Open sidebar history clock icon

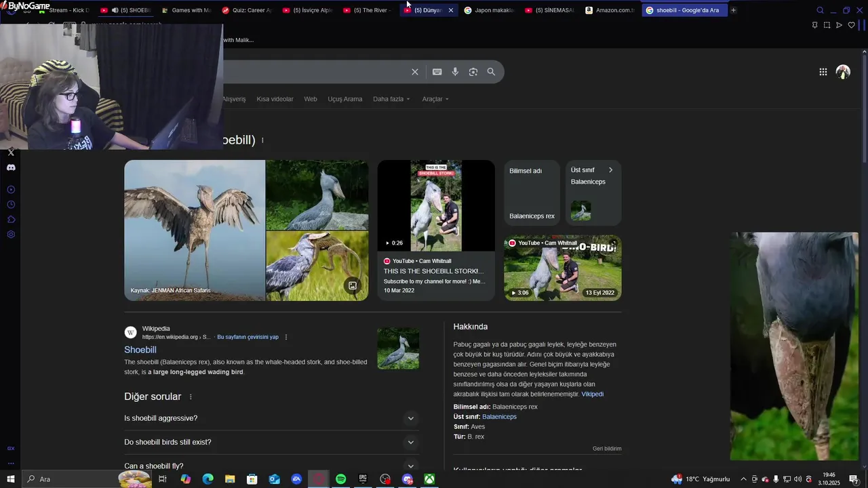[x=11, y=205]
